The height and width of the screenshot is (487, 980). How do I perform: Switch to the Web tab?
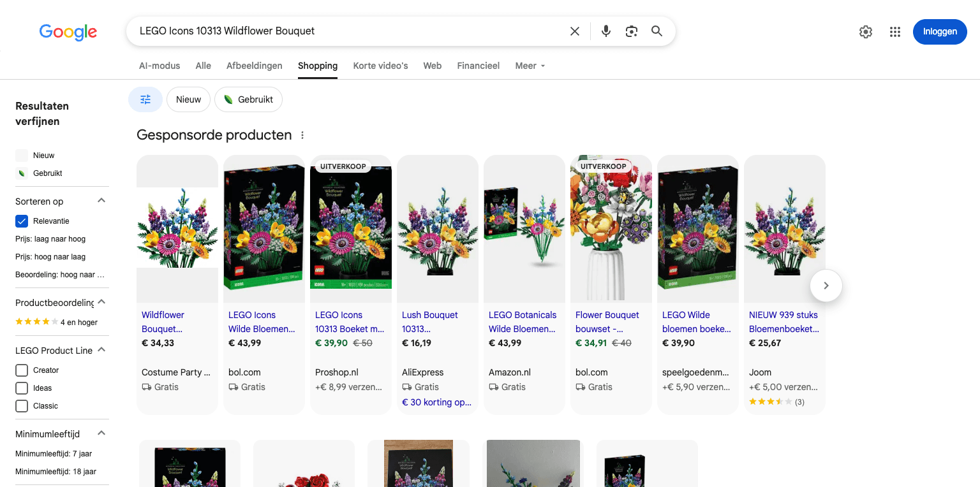433,66
